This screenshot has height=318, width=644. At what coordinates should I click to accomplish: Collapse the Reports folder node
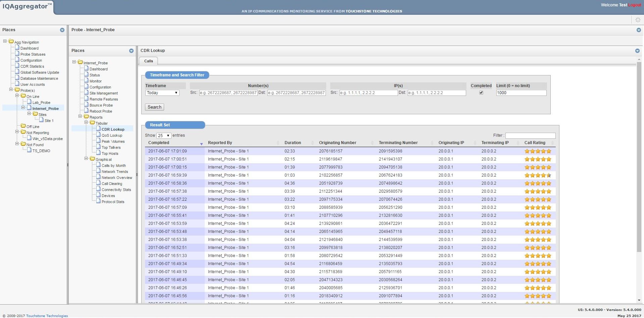(x=80, y=116)
